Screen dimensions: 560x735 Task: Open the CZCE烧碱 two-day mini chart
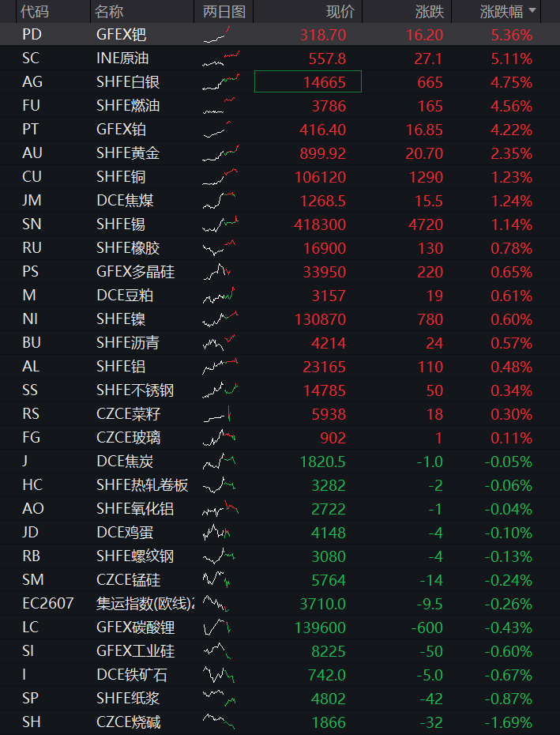[x=219, y=722]
